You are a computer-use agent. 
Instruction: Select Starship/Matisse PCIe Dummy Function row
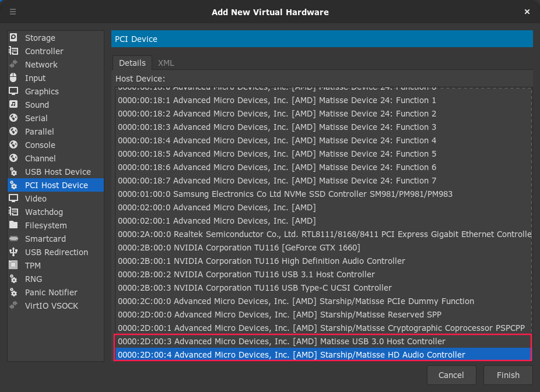pos(324,301)
